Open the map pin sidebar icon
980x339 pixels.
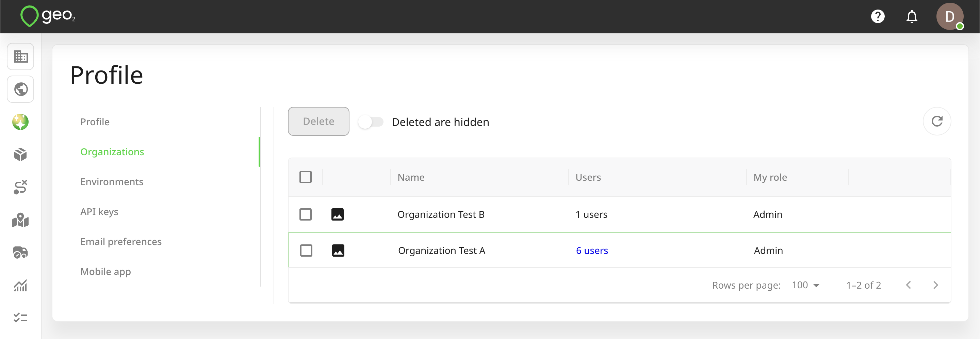pyautogui.click(x=20, y=220)
